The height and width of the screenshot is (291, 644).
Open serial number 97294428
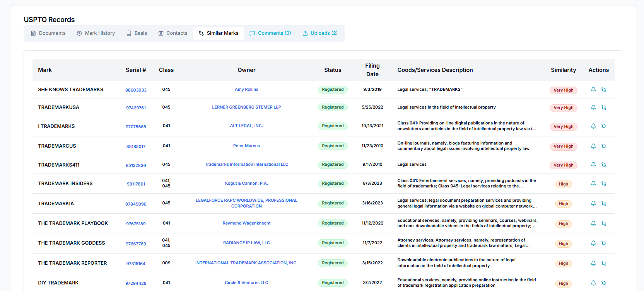click(136, 283)
